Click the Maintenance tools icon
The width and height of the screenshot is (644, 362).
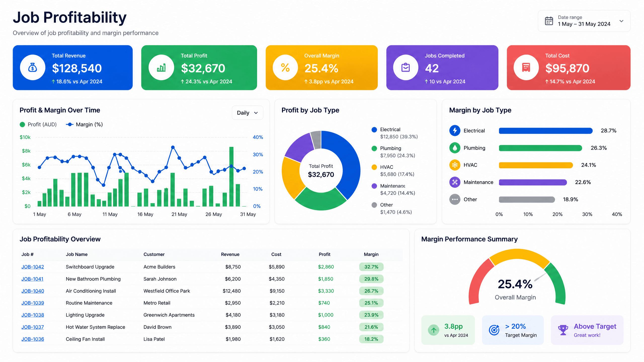coord(455,182)
